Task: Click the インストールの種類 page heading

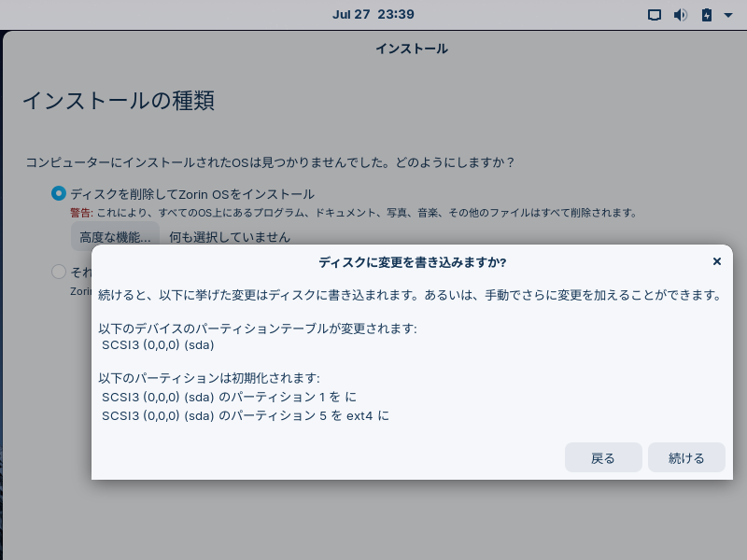Action: pyautogui.click(x=119, y=101)
